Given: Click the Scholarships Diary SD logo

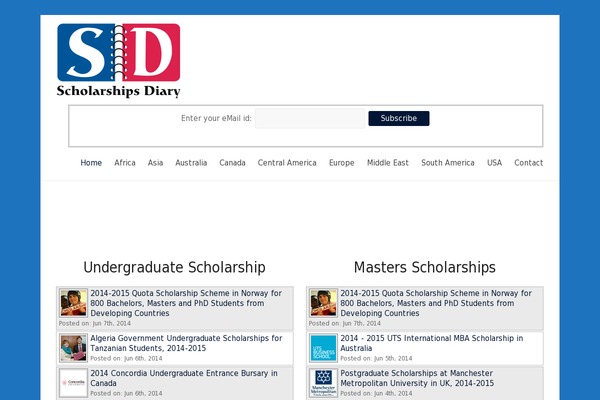Looking at the screenshot, I should point(119,60).
